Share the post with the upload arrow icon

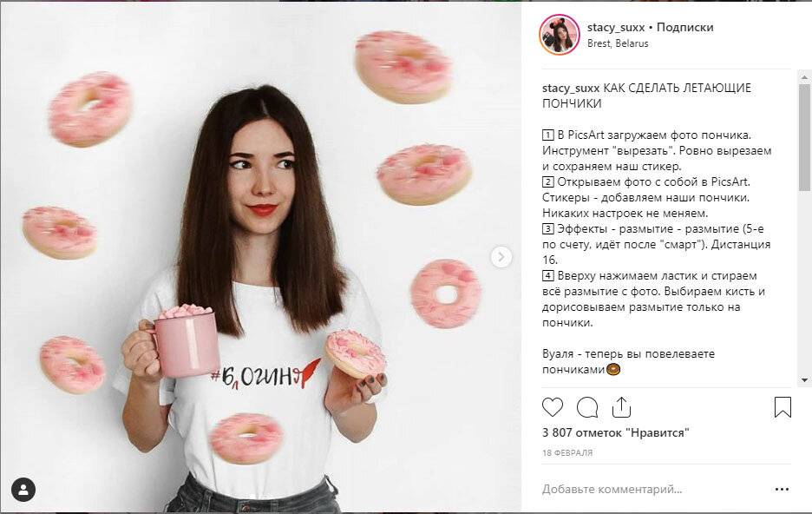(621, 407)
